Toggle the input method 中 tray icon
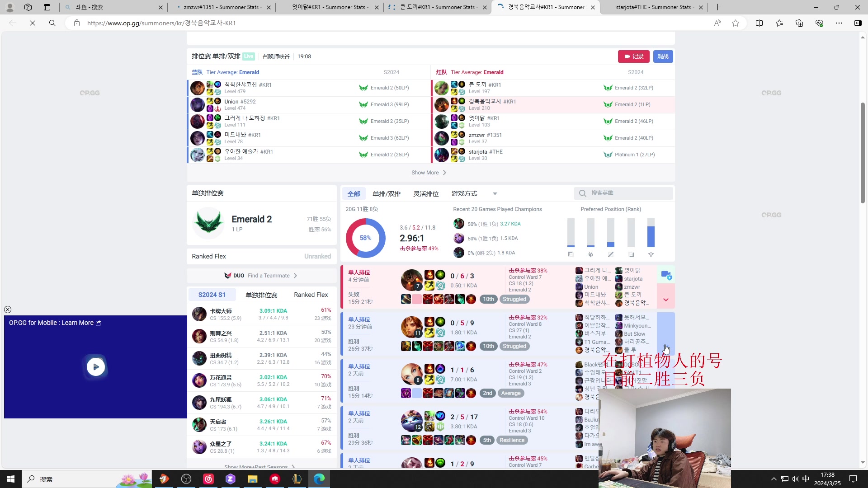Screen dimensions: 868x488 [806, 479]
